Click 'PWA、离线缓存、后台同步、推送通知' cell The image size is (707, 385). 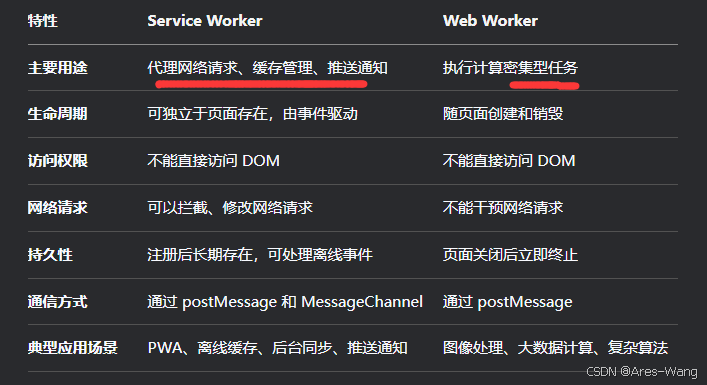tap(278, 348)
